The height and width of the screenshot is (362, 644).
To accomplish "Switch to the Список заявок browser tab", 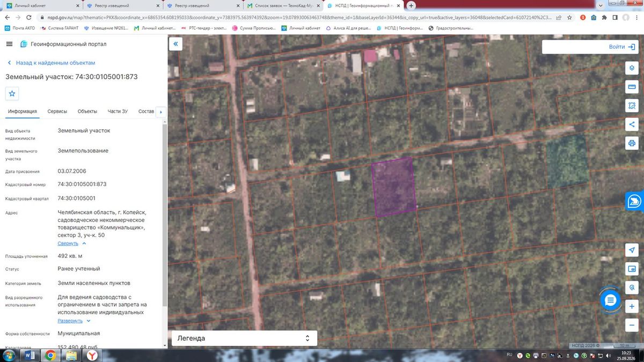I will 283,6.
